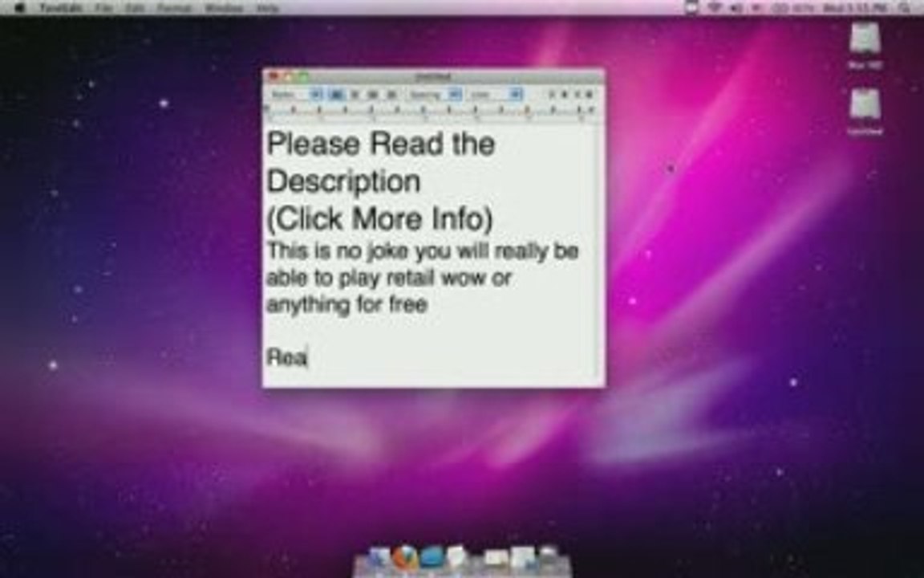924x578 pixels.
Task: Click the line 'able to play retail wow or'
Action: click(x=389, y=278)
